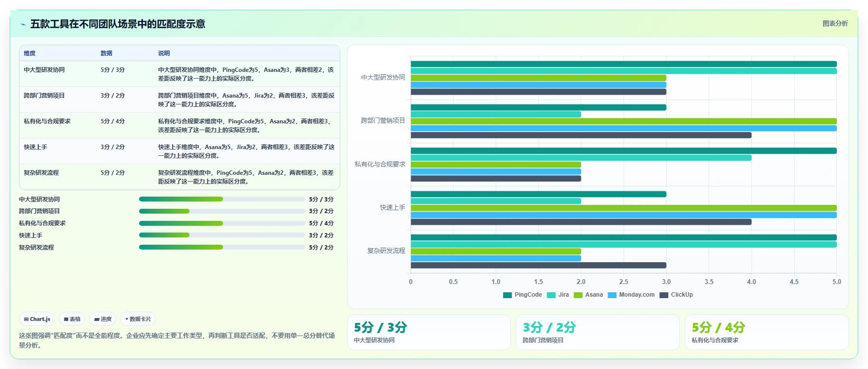Click table description starting 跨部门营销项目维度中
Image resolution: width=868 pixels, height=369 pixels.
coord(246,100)
